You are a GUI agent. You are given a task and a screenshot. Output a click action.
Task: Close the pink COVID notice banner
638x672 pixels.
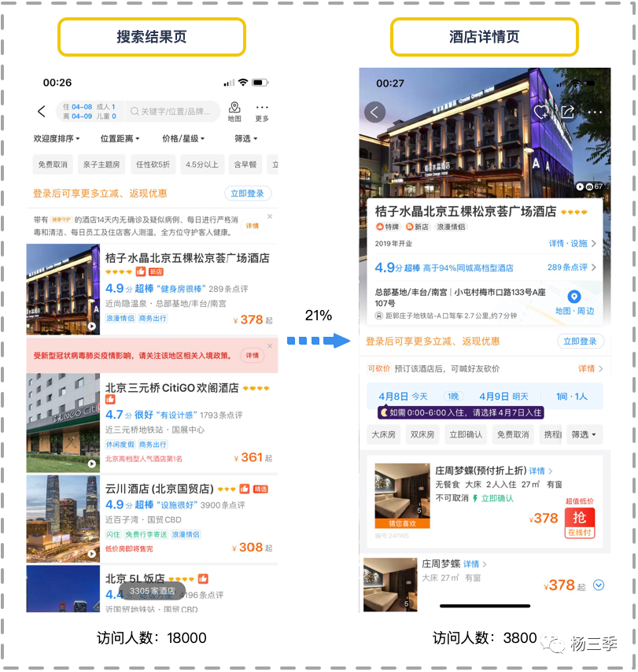coord(270,346)
